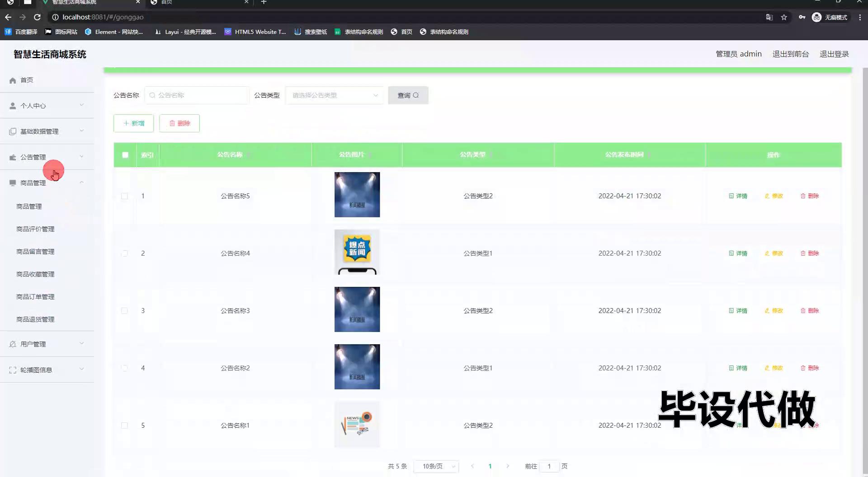This screenshot has width=868, height=477.
Task: Open the 10条/页 page size dropdown
Action: pos(436,466)
